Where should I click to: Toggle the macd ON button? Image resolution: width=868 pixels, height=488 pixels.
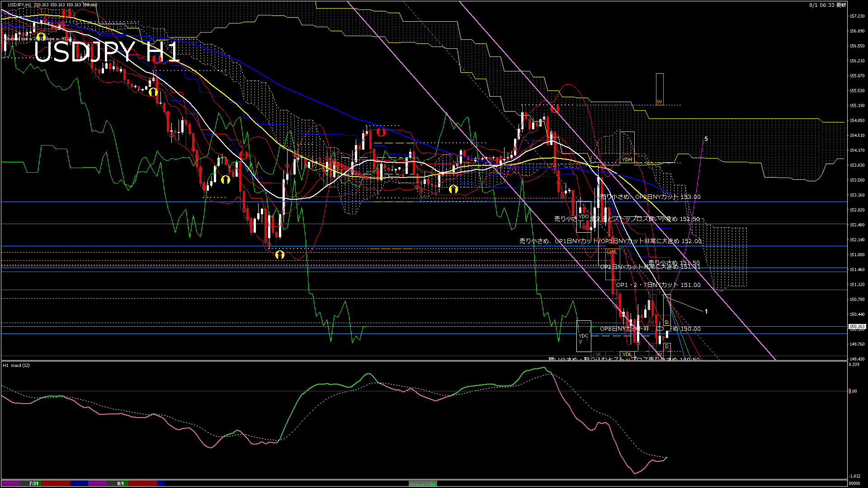[423, 484]
